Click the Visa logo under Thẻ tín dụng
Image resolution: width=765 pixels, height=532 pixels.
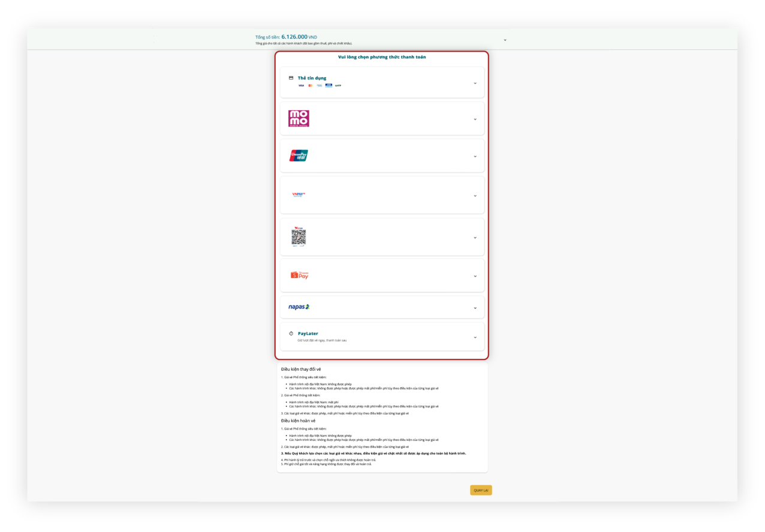pos(301,86)
